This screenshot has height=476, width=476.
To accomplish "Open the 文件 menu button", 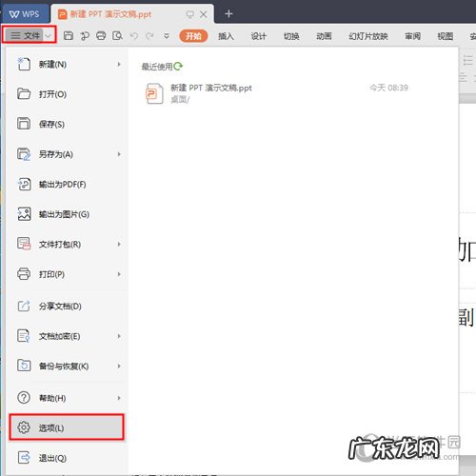I will [26, 35].
